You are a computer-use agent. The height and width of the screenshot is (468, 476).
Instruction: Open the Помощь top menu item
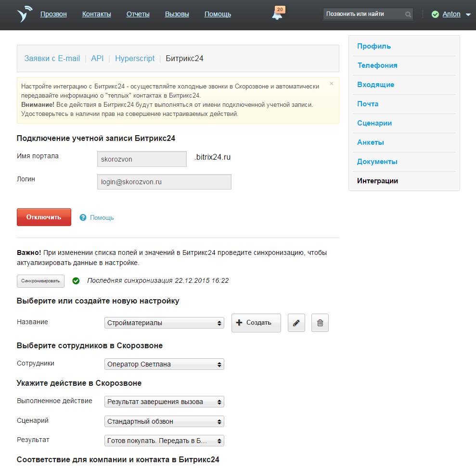pos(218,14)
